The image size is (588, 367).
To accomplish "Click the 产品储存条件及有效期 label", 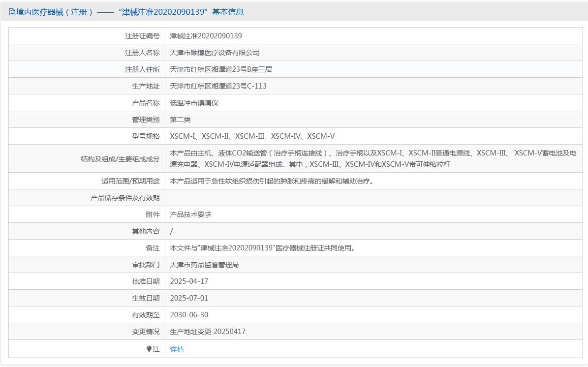I will point(125,198).
